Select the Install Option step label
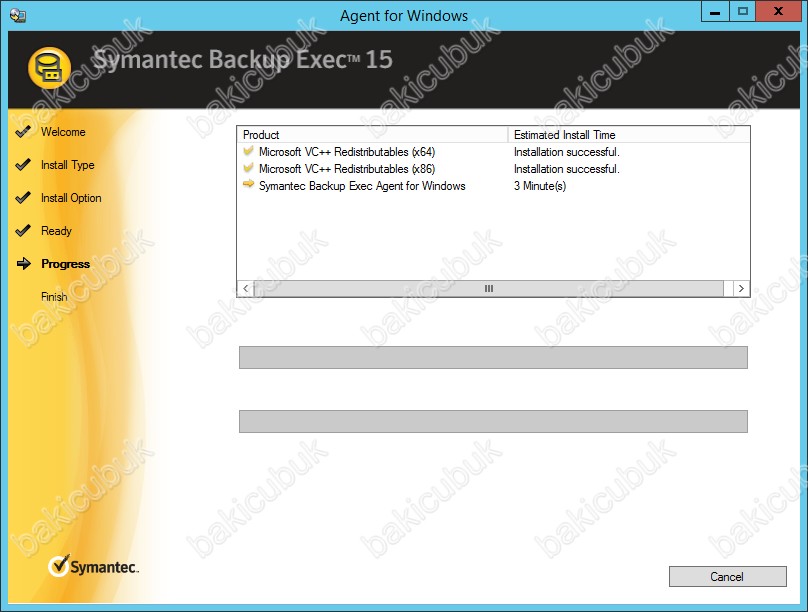This screenshot has height=612, width=808. 71,198
